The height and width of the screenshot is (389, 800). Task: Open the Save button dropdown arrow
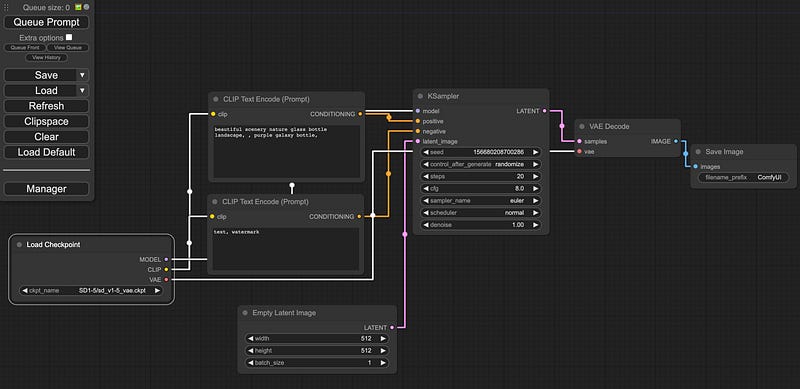[x=82, y=75]
